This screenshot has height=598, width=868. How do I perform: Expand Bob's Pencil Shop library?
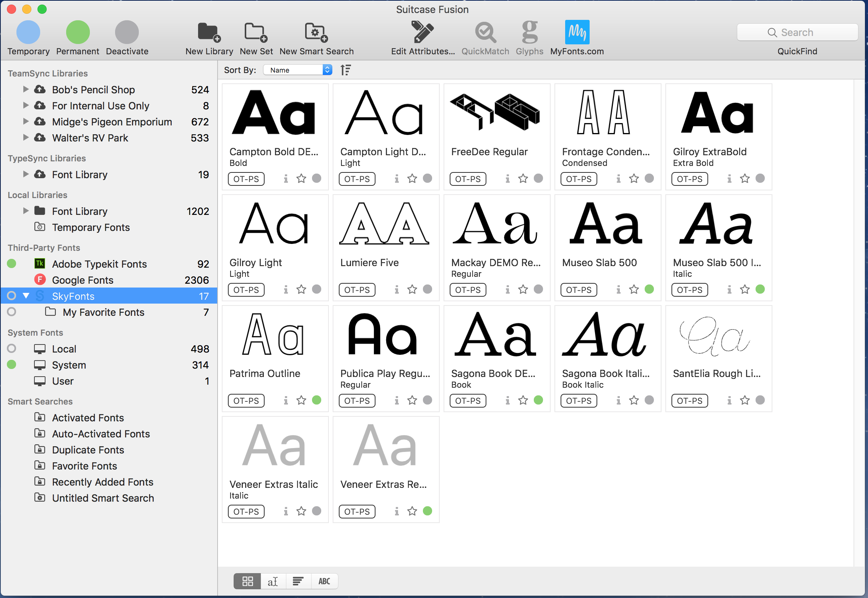26,89
